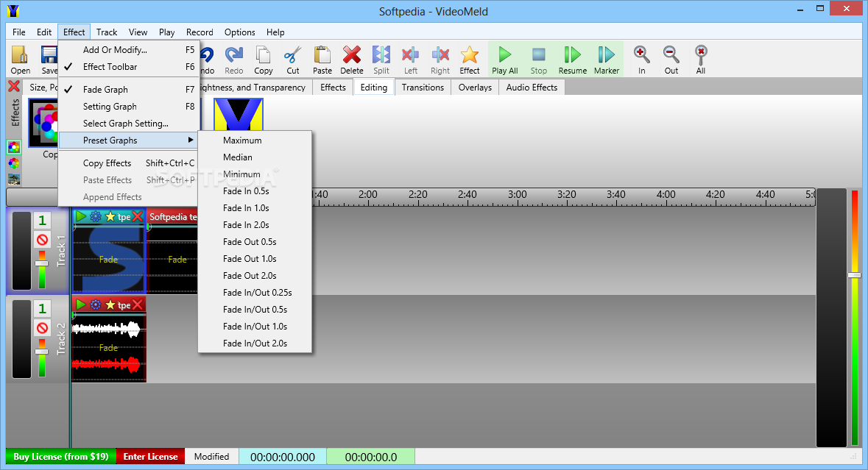Mute Track 2 with the red circle button
Viewport: 868px width, 470px height.
(x=42, y=329)
